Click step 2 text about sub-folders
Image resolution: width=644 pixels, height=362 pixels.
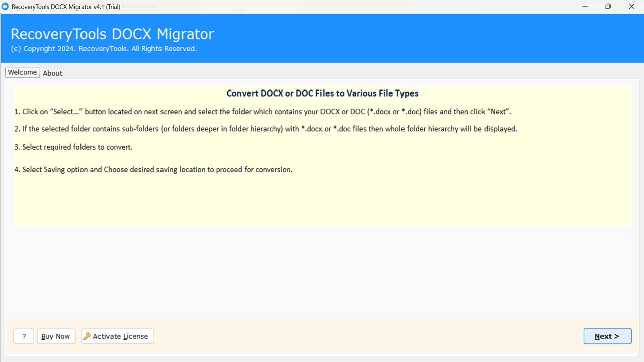[266, 129]
